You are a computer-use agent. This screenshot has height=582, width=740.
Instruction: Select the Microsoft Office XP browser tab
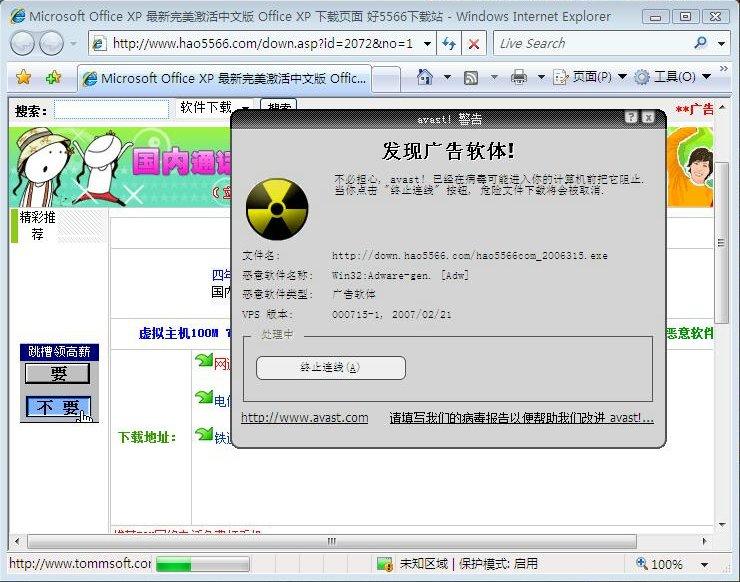[x=224, y=78]
